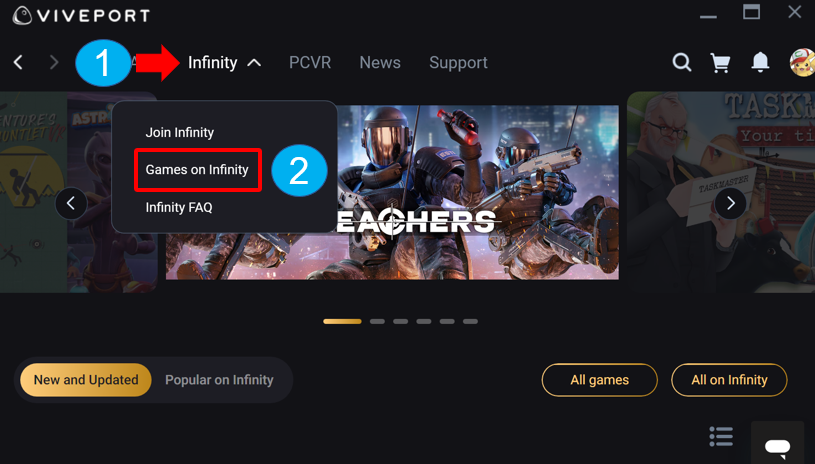Open the search magnifier icon

[681, 62]
